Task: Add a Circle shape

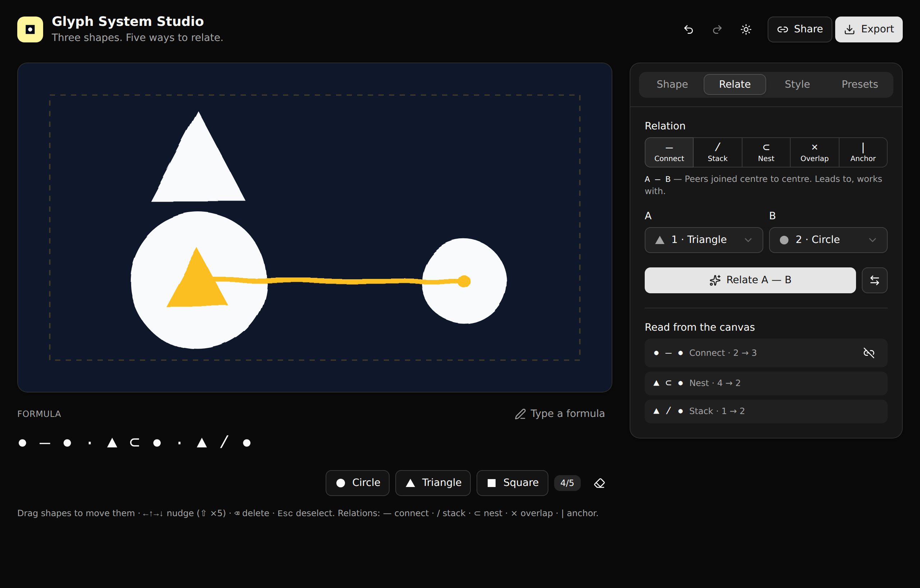Action: coord(357,483)
